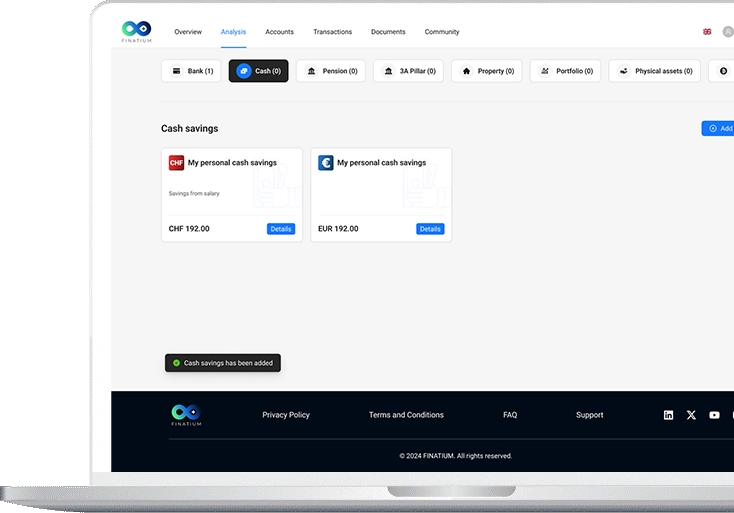Open Details for the CHF 192.00 savings
Image resolution: width=734 pixels, height=513 pixels.
[x=281, y=229]
